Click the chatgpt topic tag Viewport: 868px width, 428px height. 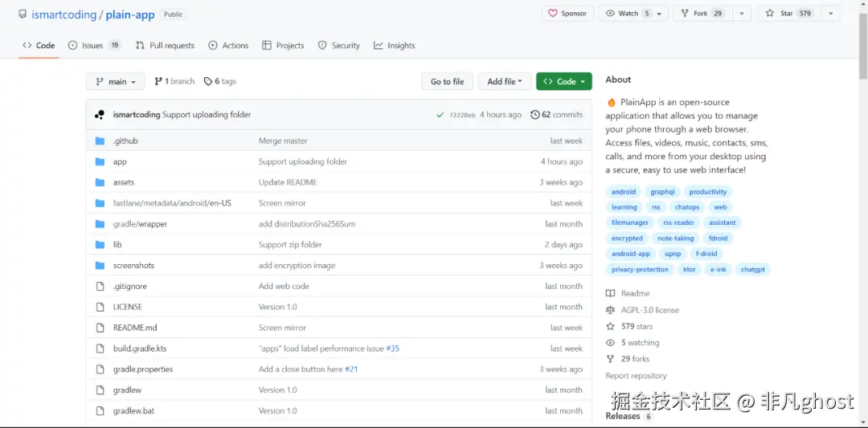(x=752, y=269)
